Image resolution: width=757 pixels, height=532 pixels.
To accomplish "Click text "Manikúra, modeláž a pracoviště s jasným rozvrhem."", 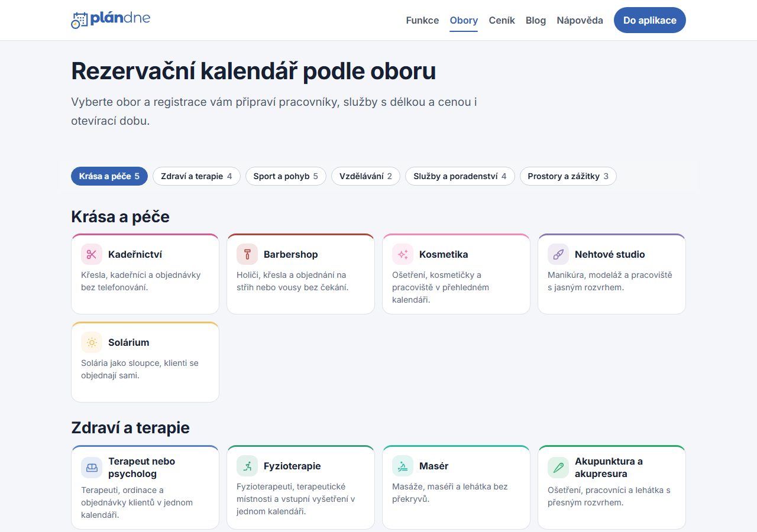I will [610, 281].
